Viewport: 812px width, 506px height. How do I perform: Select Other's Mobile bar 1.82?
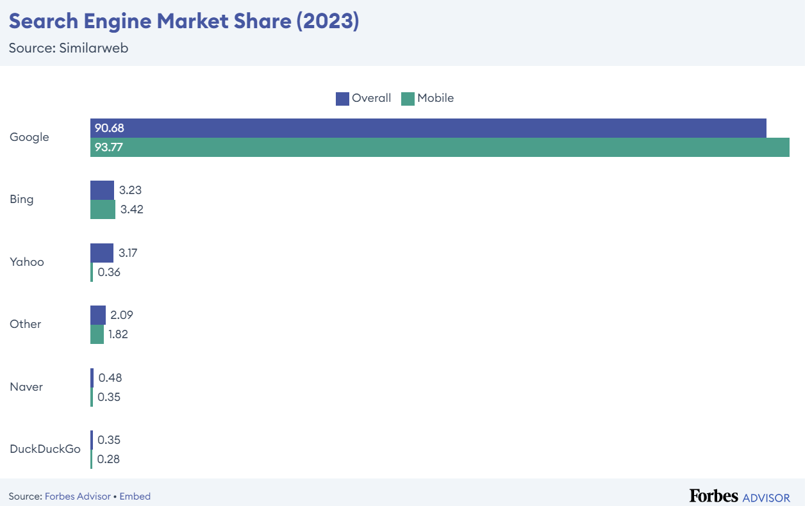(x=97, y=334)
